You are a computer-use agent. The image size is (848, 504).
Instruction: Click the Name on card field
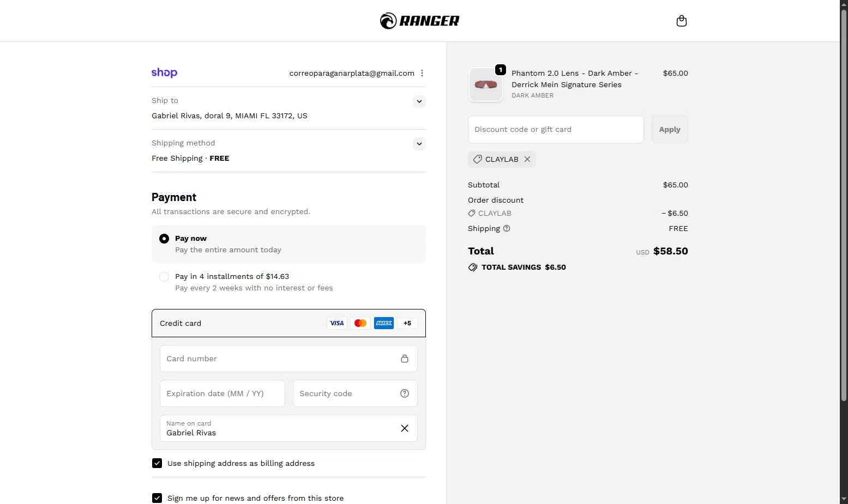click(x=288, y=428)
